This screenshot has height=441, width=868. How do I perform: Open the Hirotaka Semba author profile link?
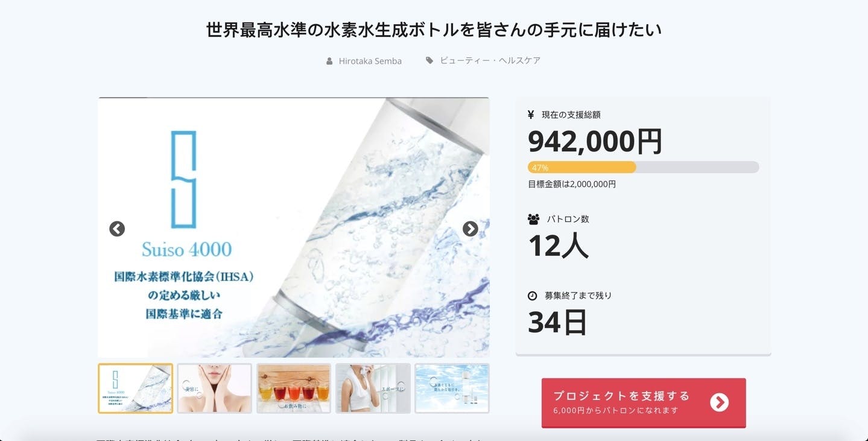coord(370,61)
